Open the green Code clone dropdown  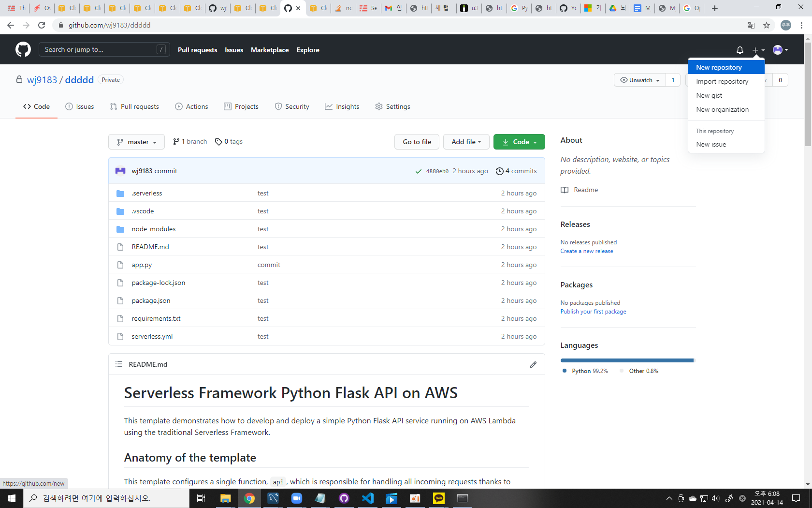[519, 142]
